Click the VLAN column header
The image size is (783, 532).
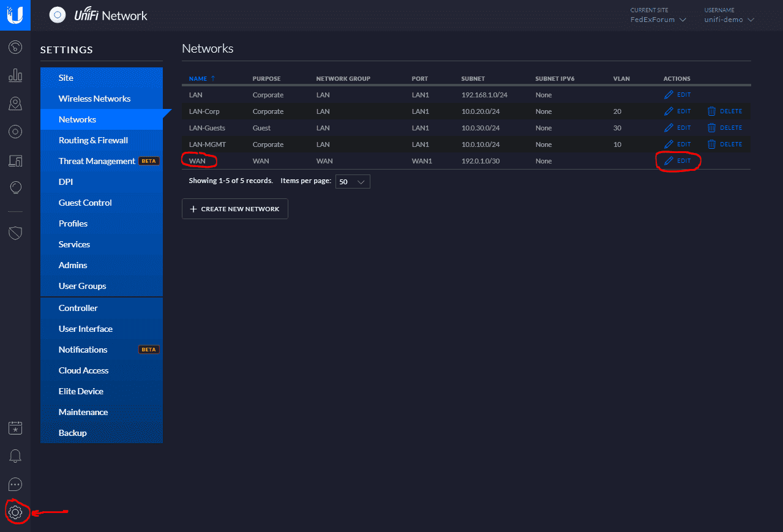[621, 79]
